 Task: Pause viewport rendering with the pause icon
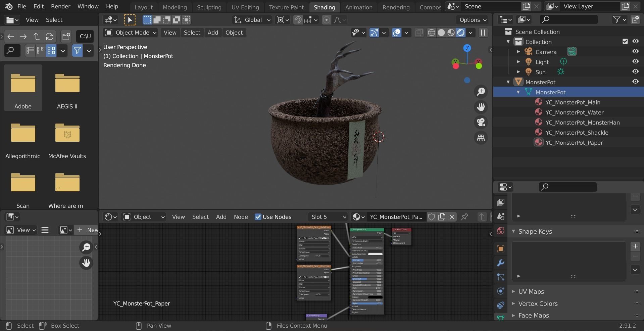(483, 33)
